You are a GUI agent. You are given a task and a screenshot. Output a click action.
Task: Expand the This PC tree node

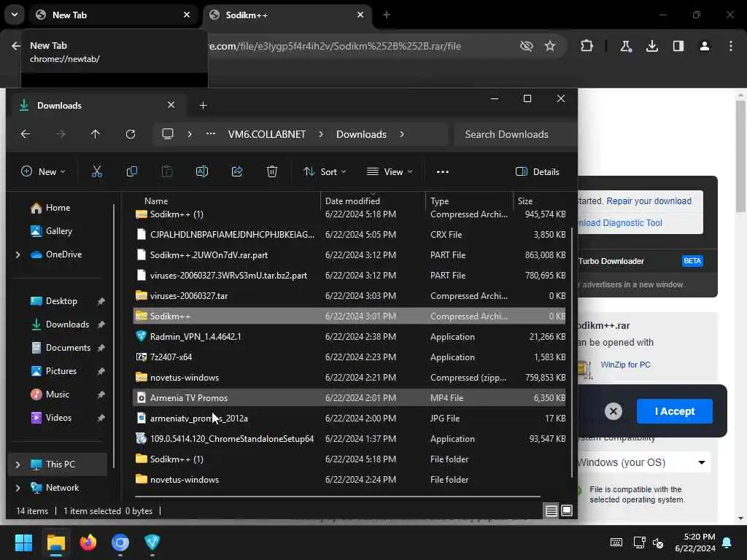tap(18, 464)
